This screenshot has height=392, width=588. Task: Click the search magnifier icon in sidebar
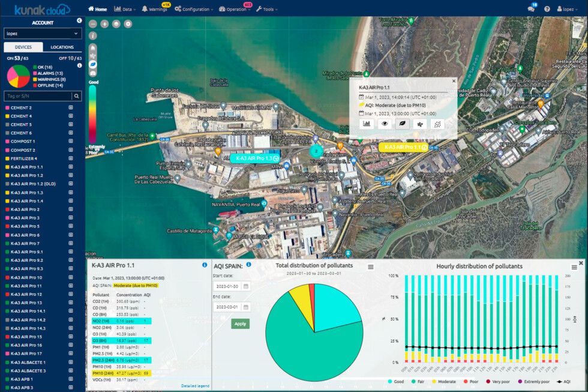tap(76, 96)
